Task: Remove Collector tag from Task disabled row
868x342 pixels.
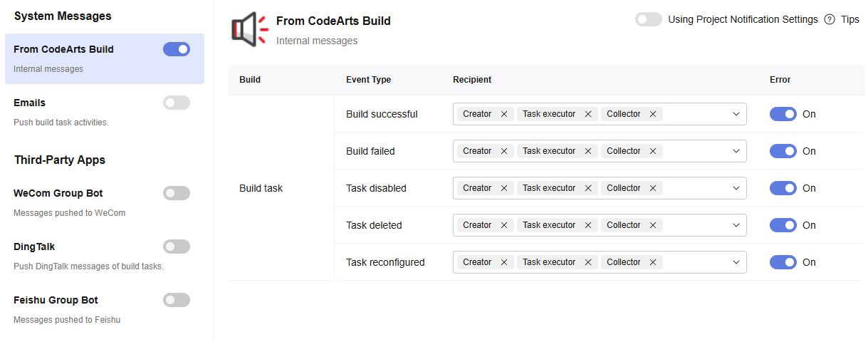Action: pyautogui.click(x=653, y=188)
